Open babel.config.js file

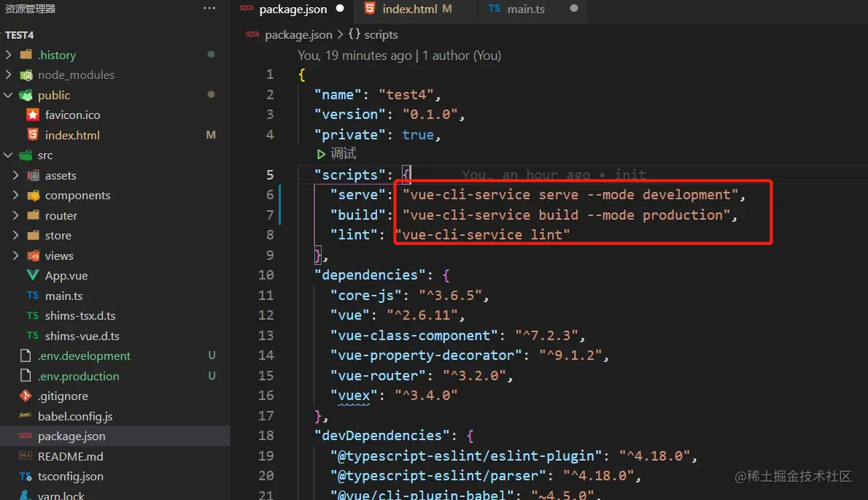tap(115, 416)
